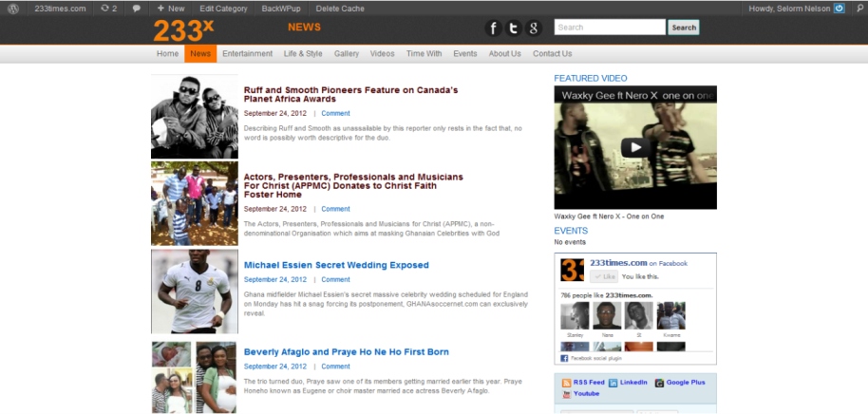Click the EVENTS sidebar heading
Image resolution: width=868 pixels, height=414 pixels.
571,231
